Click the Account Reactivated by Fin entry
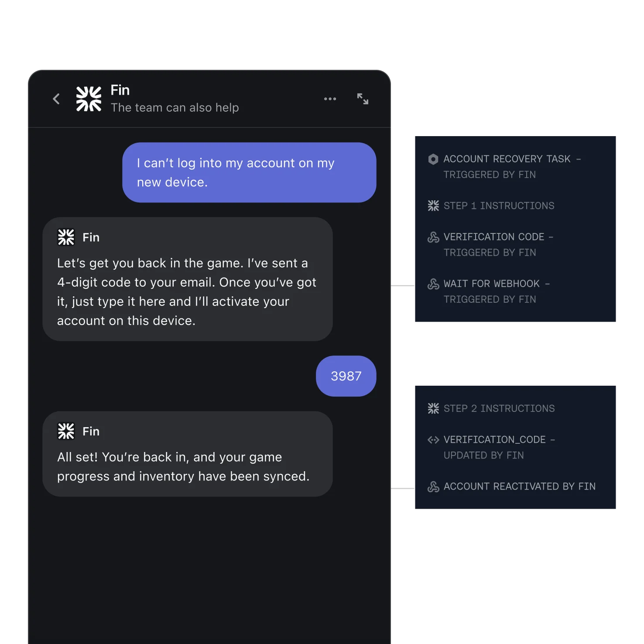 (x=519, y=486)
